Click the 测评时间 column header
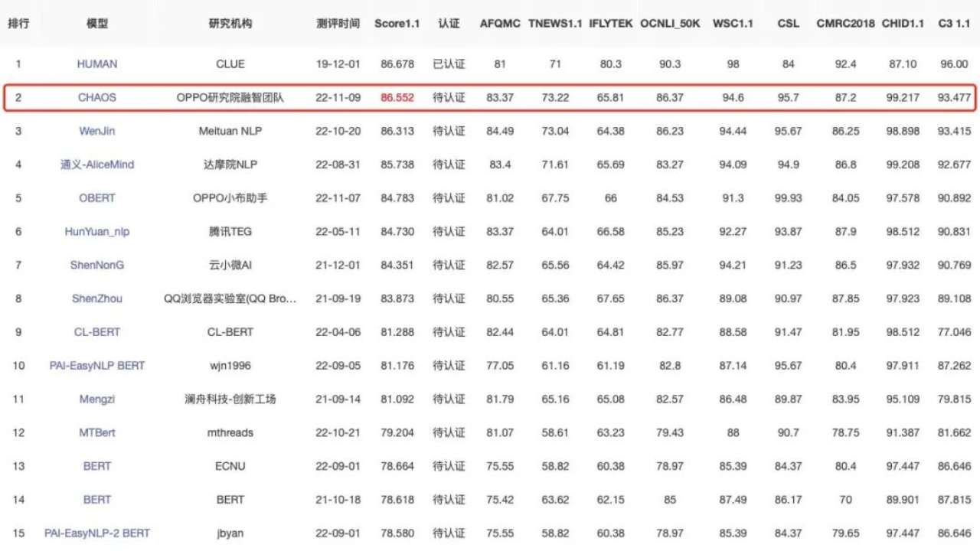The width and height of the screenshot is (980, 551). [338, 24]
